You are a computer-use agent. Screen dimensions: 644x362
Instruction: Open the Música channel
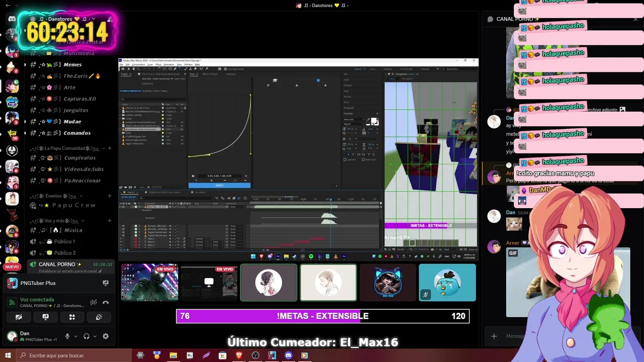[x=72, y=230]
